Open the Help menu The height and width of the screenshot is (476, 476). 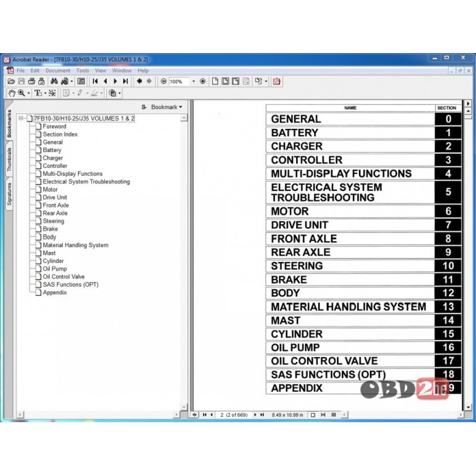(143, 71)
